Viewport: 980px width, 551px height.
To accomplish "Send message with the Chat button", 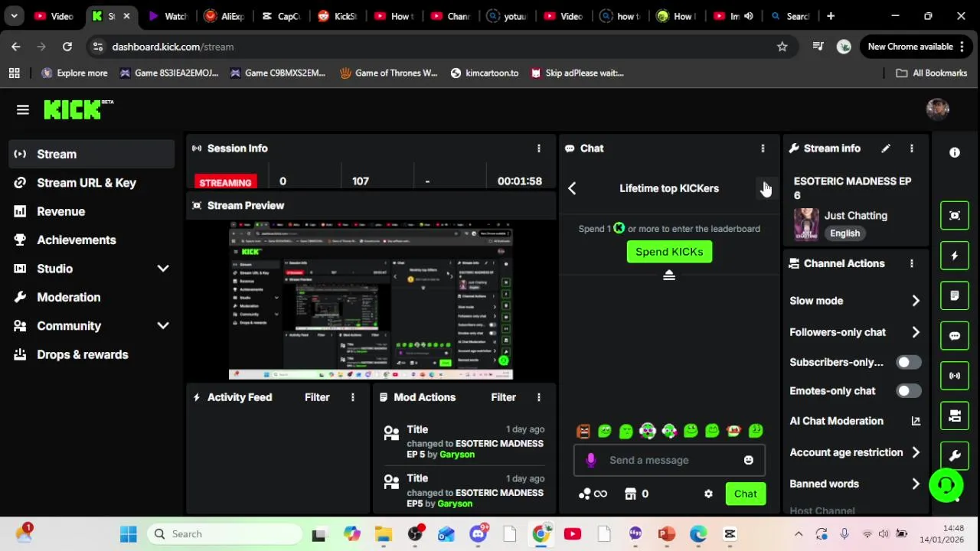I will coord(746,494).
